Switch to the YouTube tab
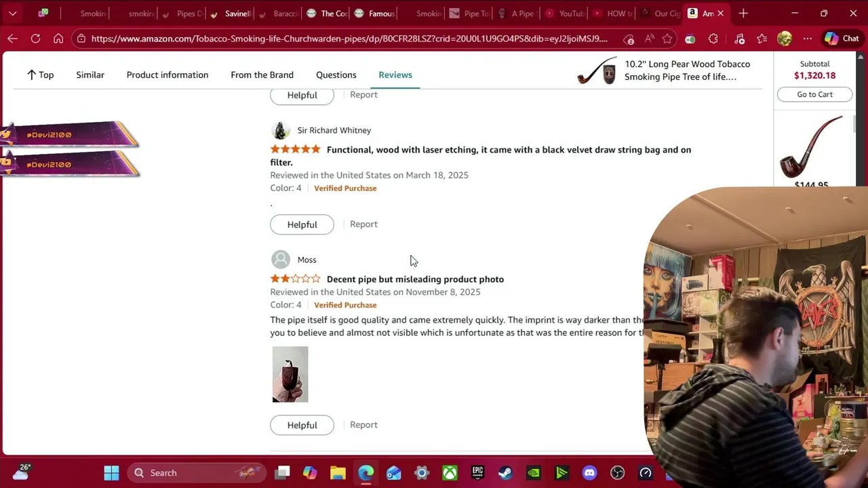This screenshot has height=488, width=868. coord(564,14)
